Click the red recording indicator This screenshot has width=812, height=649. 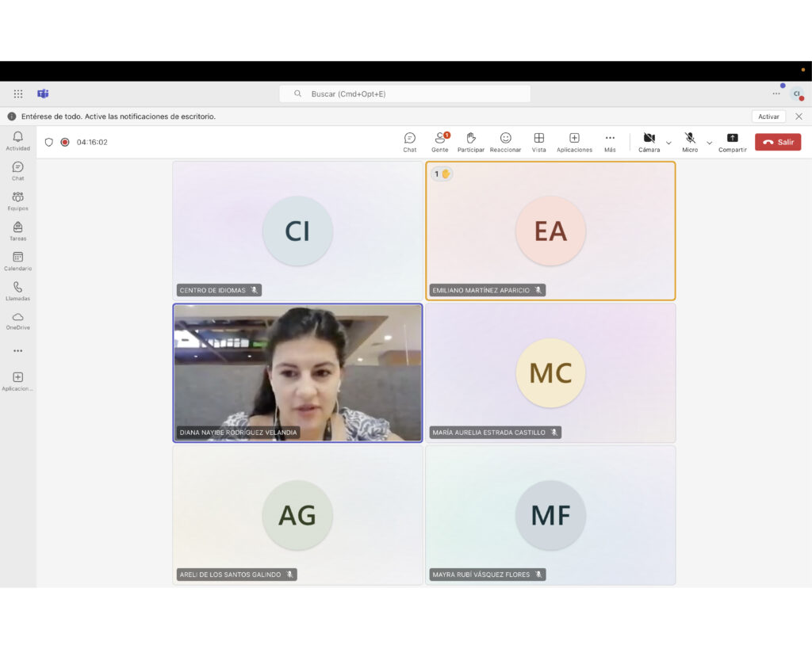[65, 143]
